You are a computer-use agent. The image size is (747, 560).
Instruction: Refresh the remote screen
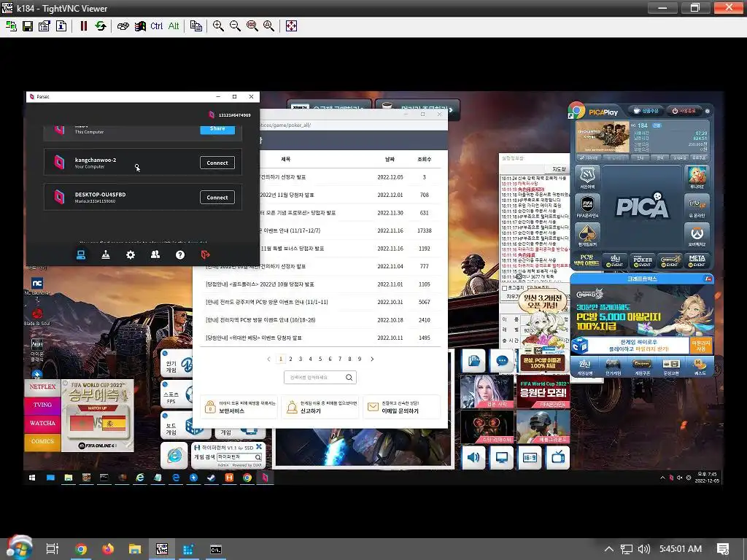(100, 26)
